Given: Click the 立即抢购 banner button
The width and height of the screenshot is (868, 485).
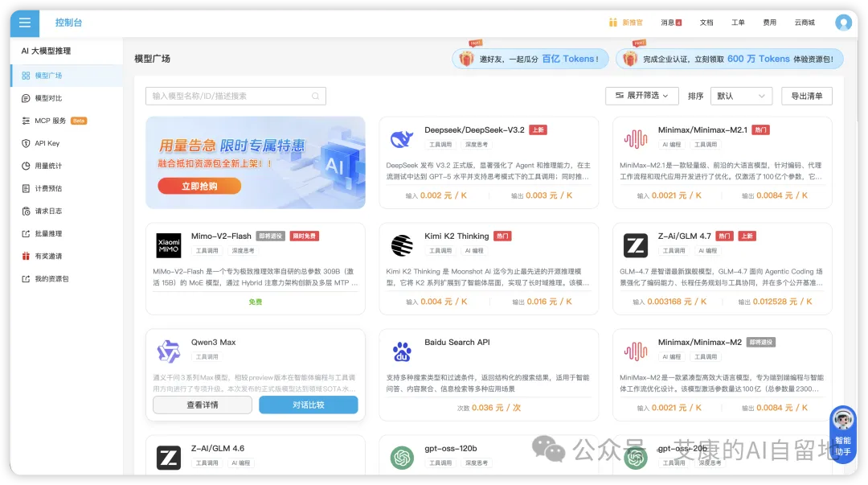Looking at the screenshot, I should point(199,187).
